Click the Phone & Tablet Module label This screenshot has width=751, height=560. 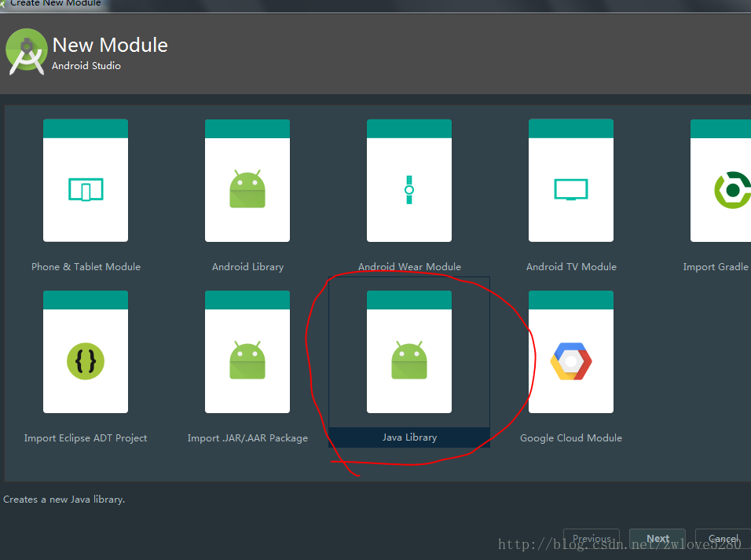pyautogui.click(x=86, y=267)
